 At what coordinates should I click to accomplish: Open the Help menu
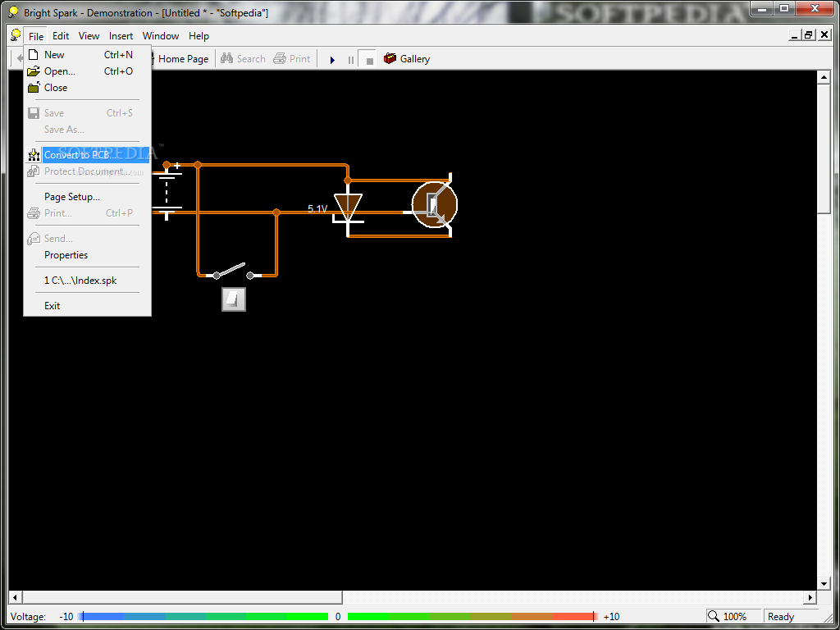click(199, 36)
